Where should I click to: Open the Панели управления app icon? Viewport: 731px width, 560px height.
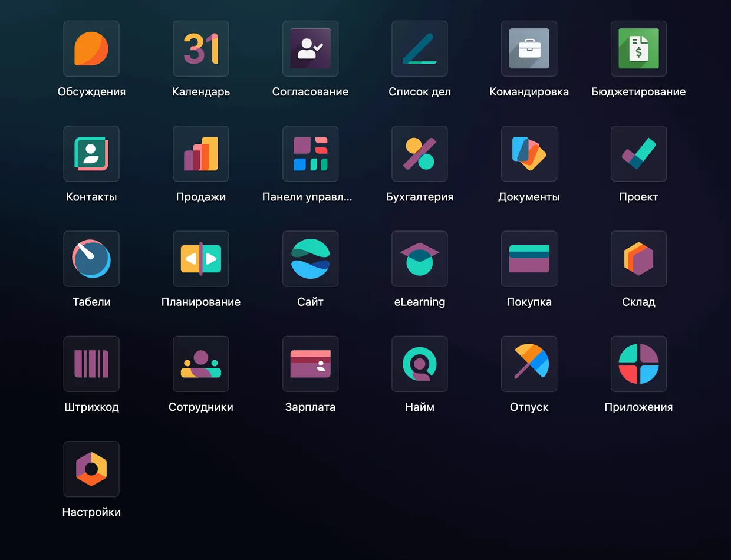[x=310, y=153]
